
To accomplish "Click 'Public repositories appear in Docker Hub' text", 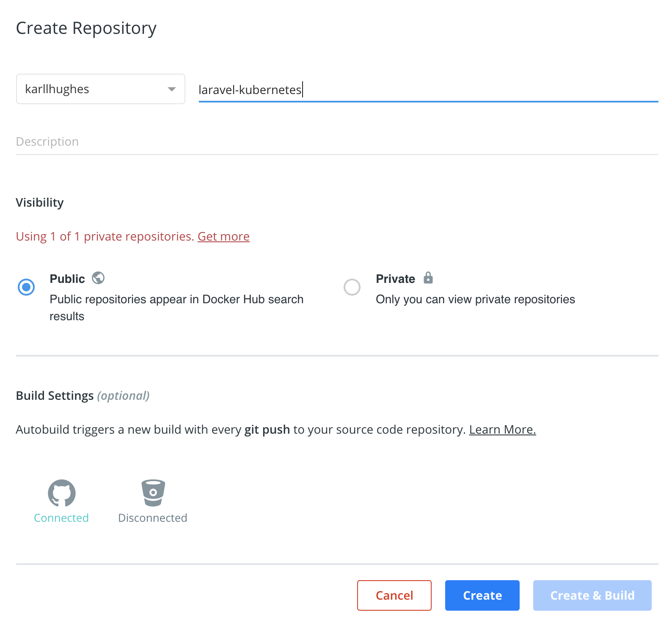I will [176, 307].
